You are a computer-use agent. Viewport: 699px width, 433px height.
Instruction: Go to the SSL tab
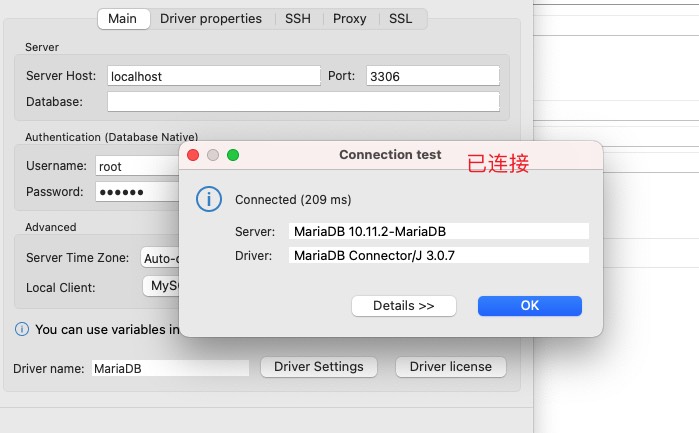point(400,18)
